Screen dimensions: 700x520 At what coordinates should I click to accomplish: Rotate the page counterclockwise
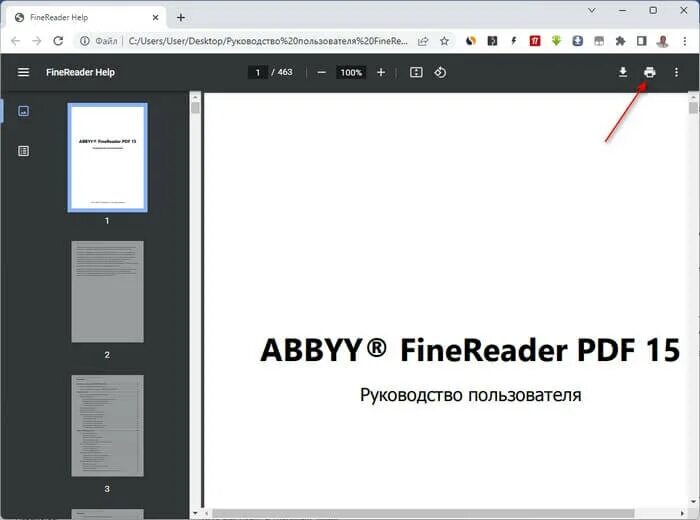(440, 72)
